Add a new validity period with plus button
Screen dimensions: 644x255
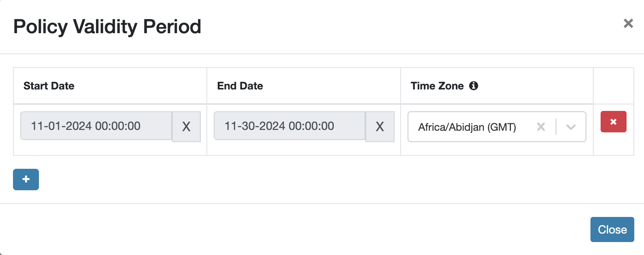click(x=26, y=179)
